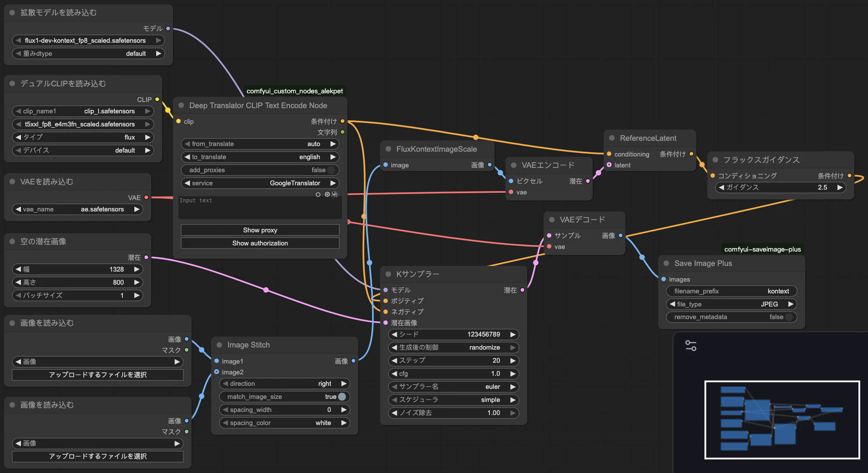Click the circle icon above Input text
This screenshot has width=868, height=473.
coord(318,194)
